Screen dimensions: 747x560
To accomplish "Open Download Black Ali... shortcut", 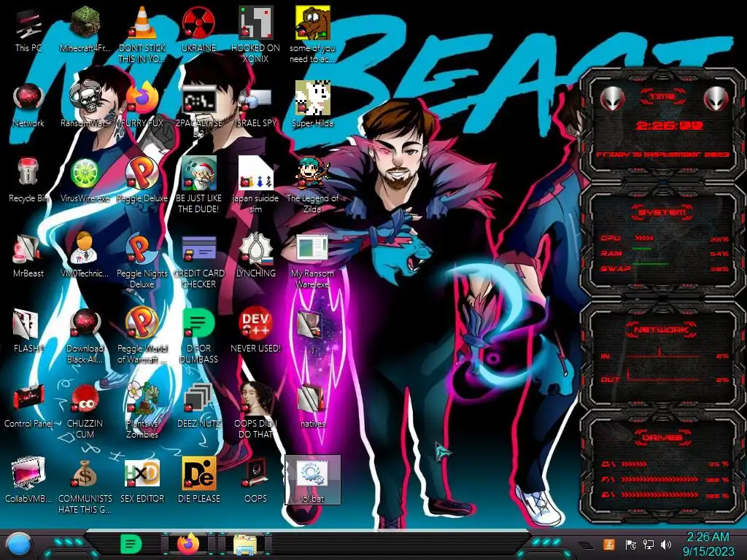I will 85,335.
